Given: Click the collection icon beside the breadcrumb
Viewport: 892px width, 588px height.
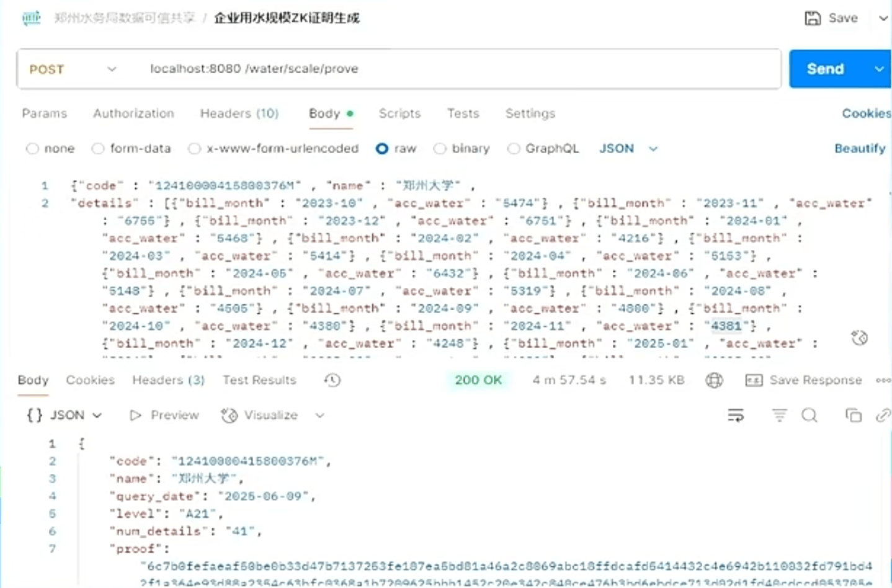Looking at the screenshot, I should 31,18.
